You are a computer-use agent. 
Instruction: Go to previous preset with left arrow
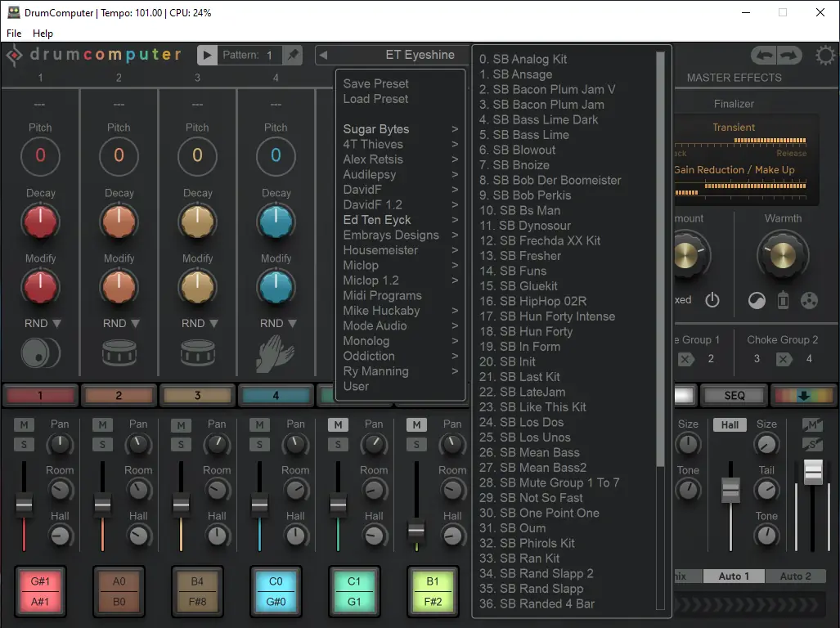[x=323, y=55]
